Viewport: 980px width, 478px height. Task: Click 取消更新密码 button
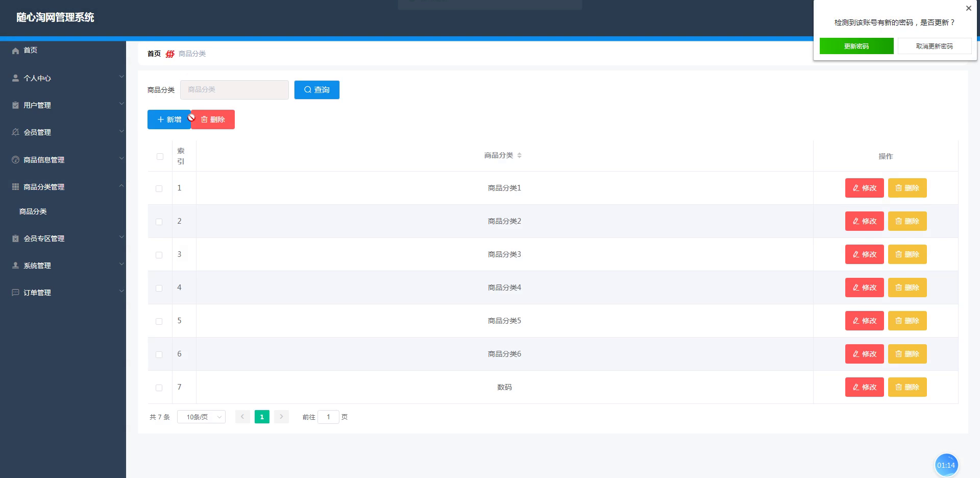click(935, 46)
